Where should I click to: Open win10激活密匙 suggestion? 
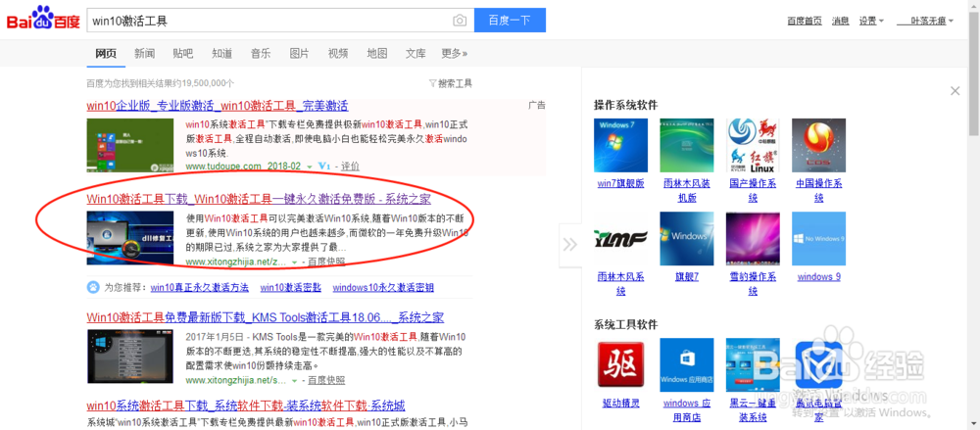(291, 288)
